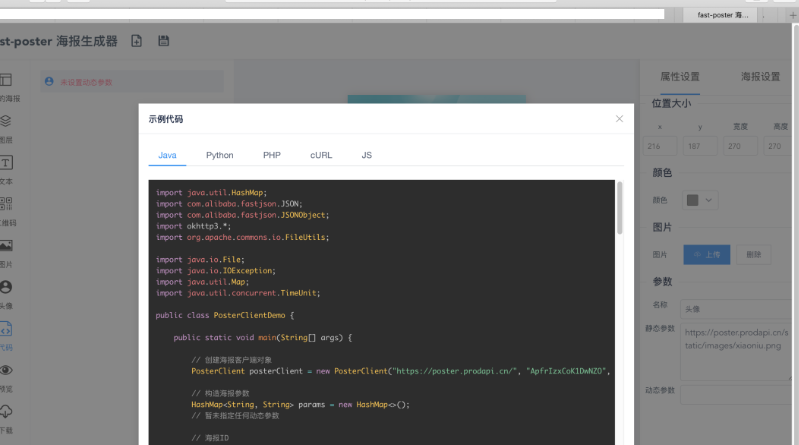Select the avatar (头像) tool icon
799x445 pixels.
pos(6,287)
